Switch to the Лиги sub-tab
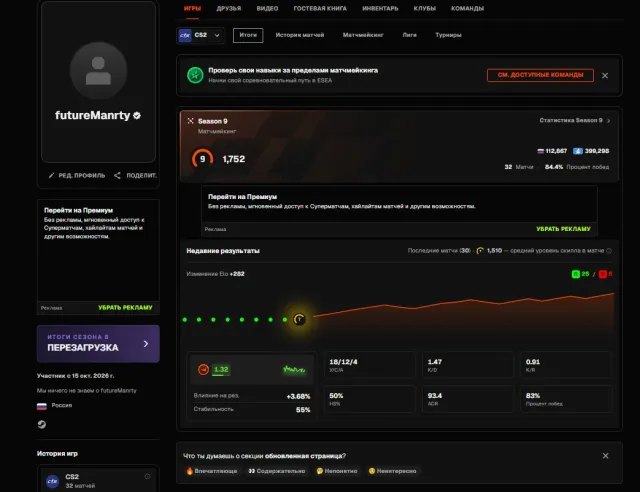Viewport: 640px width, 492px height. click(409, 35)
